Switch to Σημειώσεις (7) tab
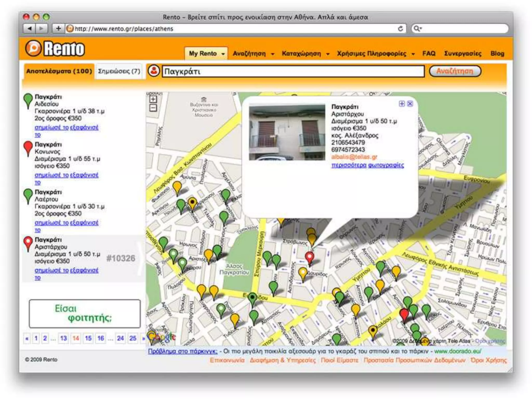 [x=119, y=71]
